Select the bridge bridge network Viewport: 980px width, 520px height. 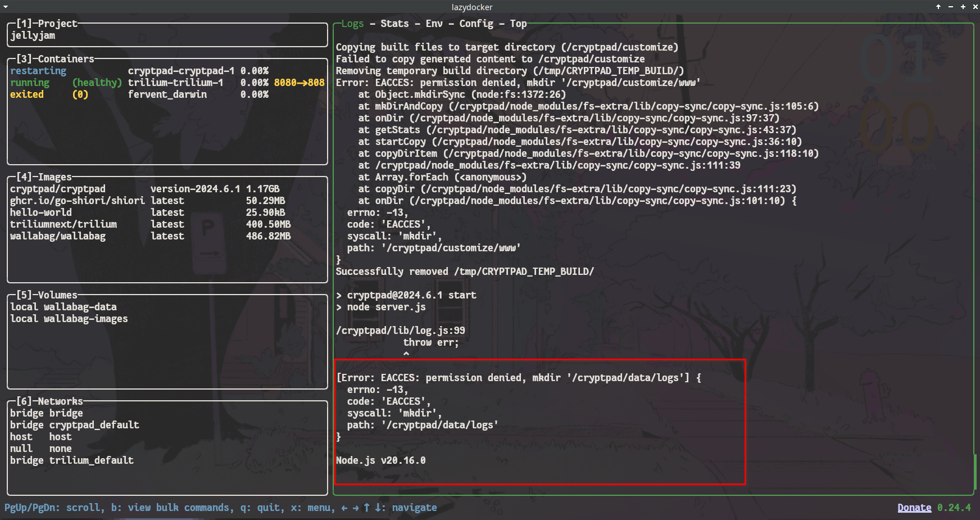coord(167,413)
